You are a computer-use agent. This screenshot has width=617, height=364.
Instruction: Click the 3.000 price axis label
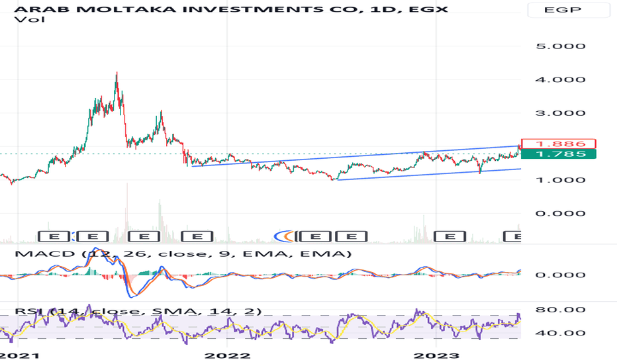coord(560,113)
